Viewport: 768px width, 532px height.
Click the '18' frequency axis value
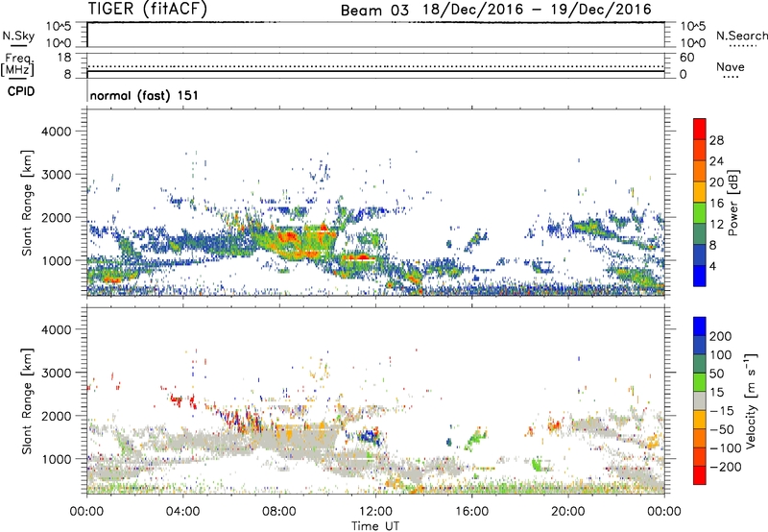point(64,58)
